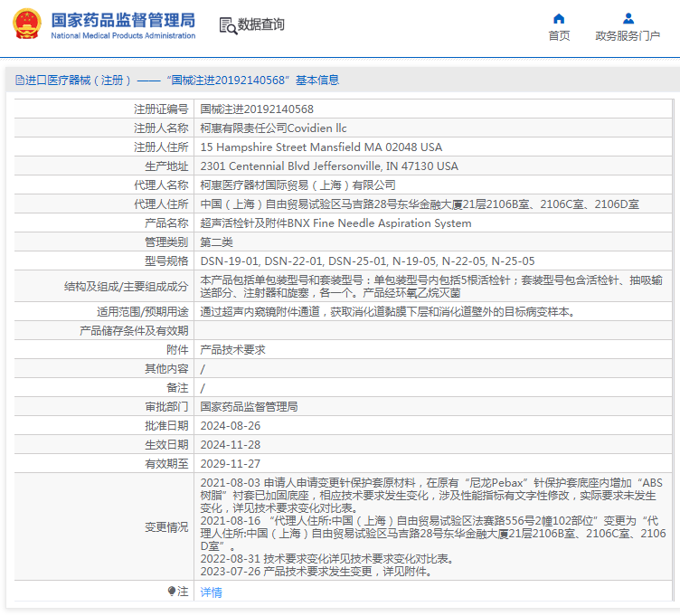Click the 产品储存条件及有效期 label
Screen dimensions: 680x616
point(134,330)
